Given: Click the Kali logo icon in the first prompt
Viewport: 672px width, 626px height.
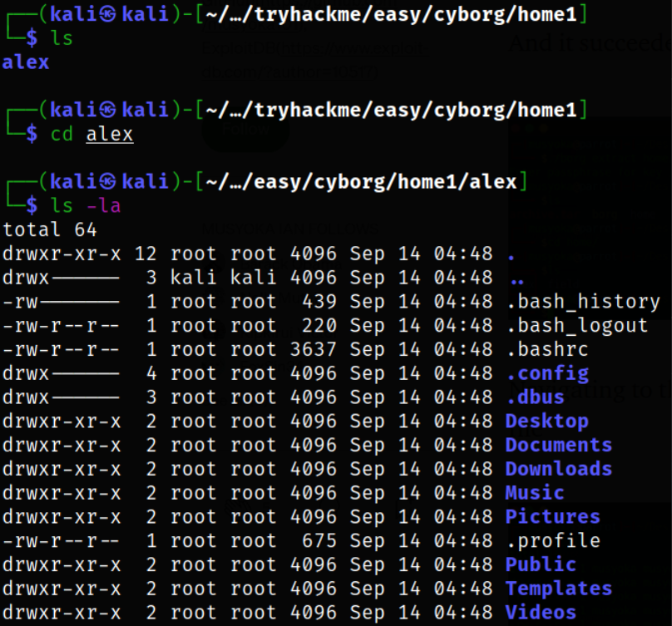Looking at the screenshot, I should pos(107,15).
